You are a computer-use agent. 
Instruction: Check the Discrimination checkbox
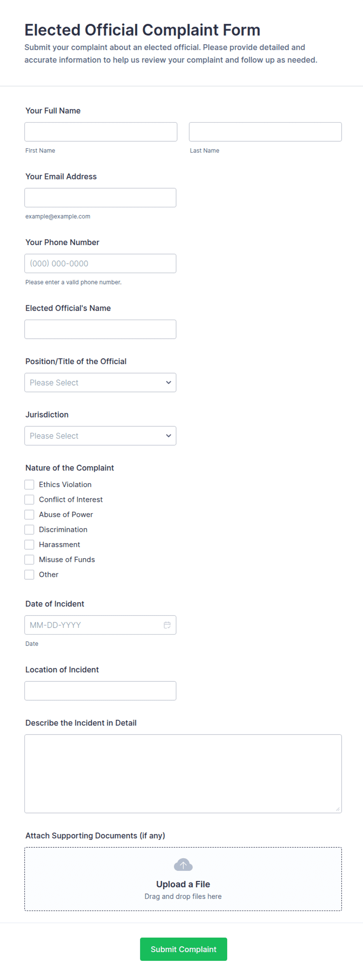coord(29,529)
